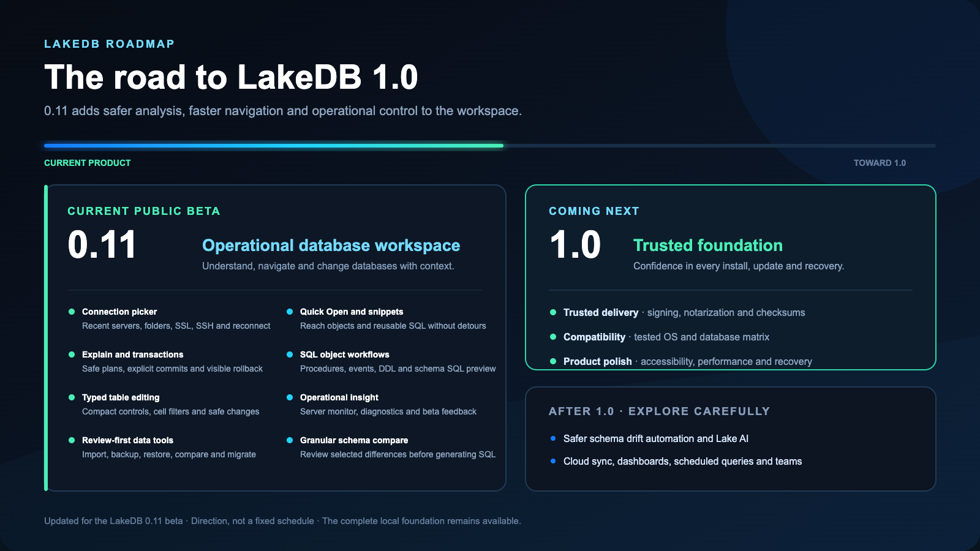The height and width of the screenshot is (551, 980).
Task: Click 'Review selected differences before generating SQL'
Action: 398,454
